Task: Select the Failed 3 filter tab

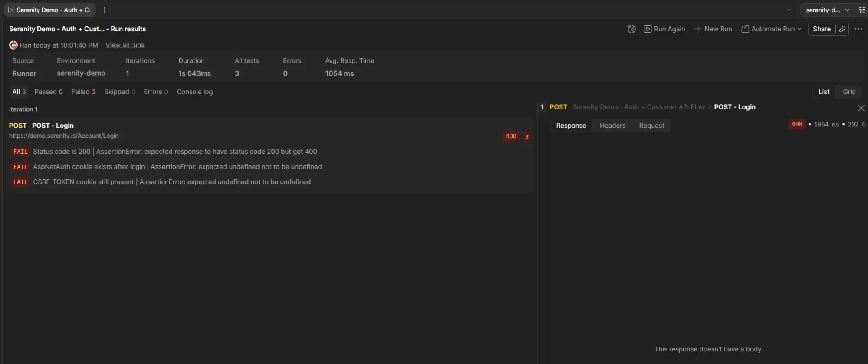Action: coord(83,92)
